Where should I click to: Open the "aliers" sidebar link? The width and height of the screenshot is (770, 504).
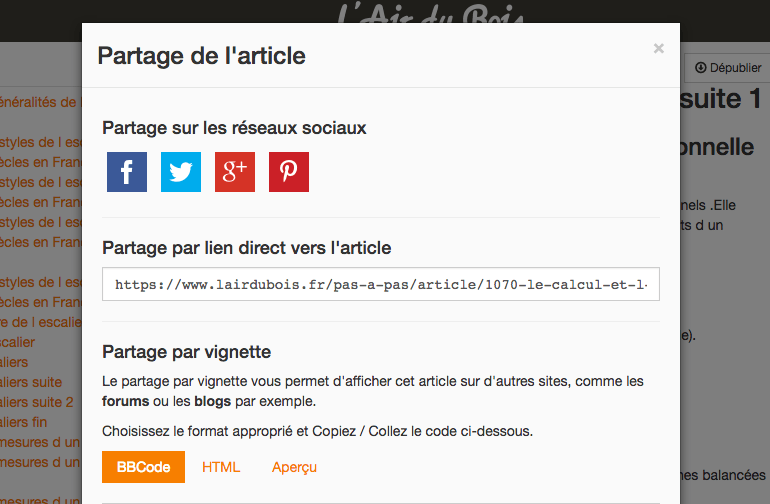(x=14, y=362)
